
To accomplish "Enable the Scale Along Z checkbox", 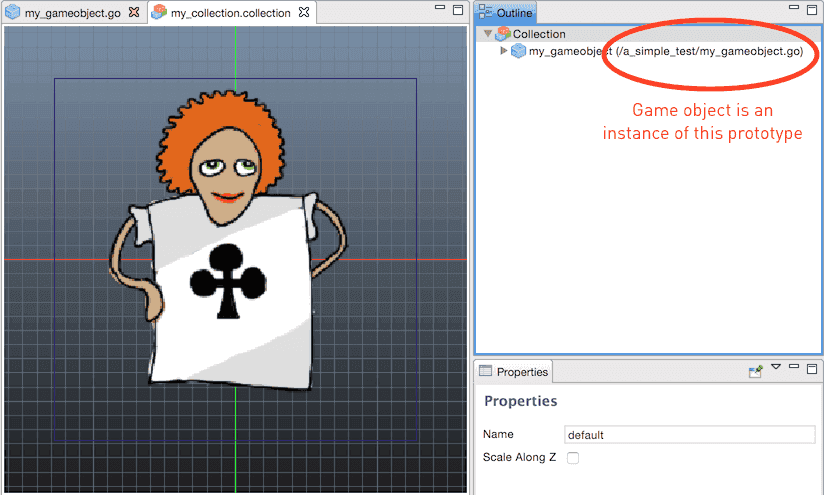I will (573, 458).
